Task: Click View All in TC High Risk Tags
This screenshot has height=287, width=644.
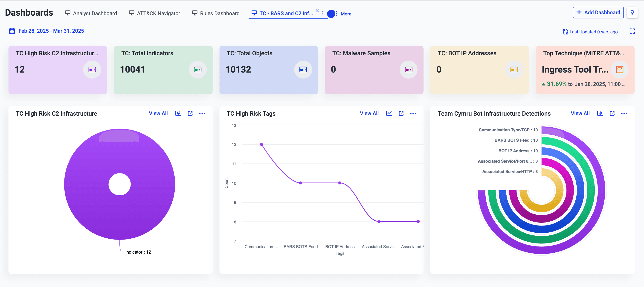Action: tap(369, 114)
